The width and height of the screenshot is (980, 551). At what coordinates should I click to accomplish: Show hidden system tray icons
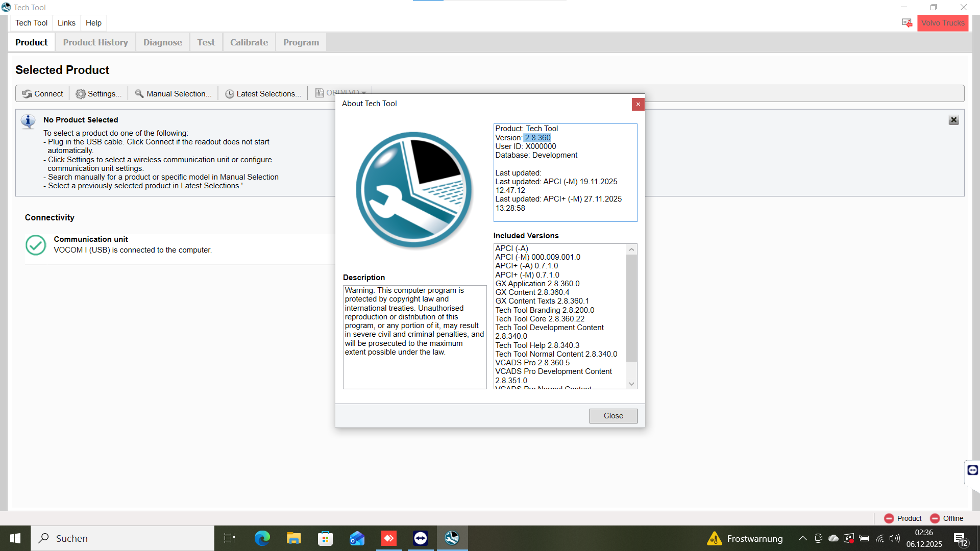pos(802,538)
